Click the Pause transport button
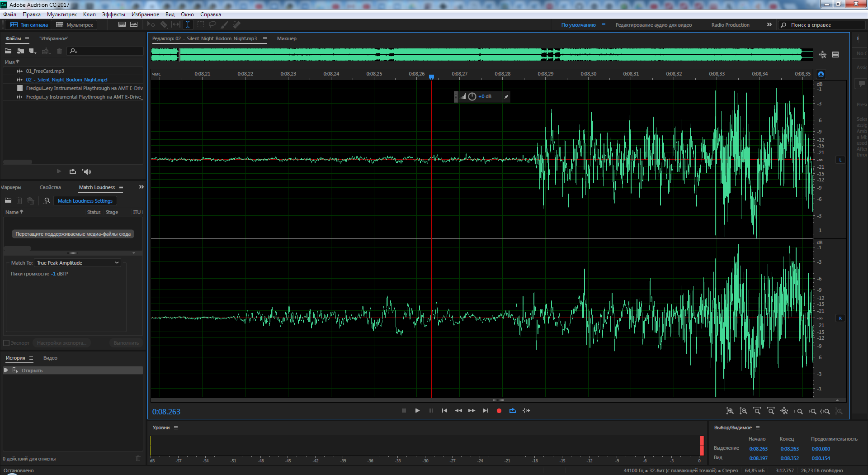868x475 pixels. (x=431, y=411)
